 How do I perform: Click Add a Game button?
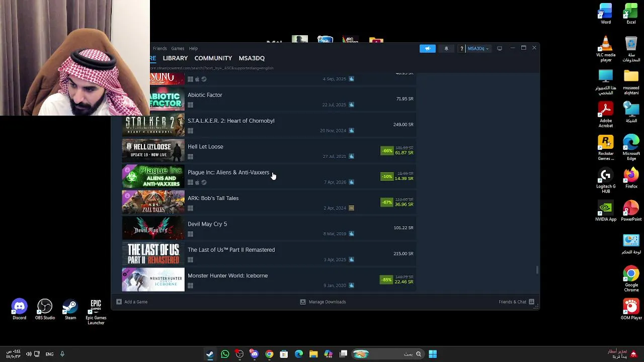click(x=132, y=302)
